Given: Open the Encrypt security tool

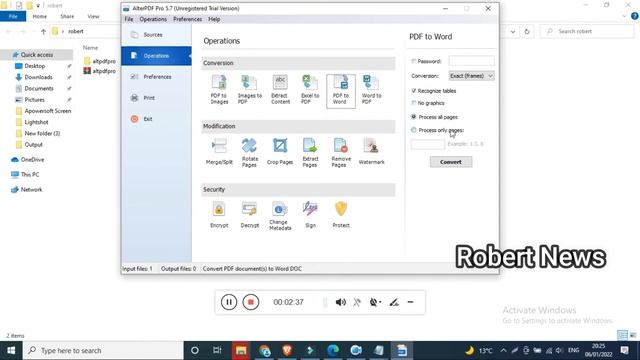Looking at the screenshot, I should click(219, 215).
